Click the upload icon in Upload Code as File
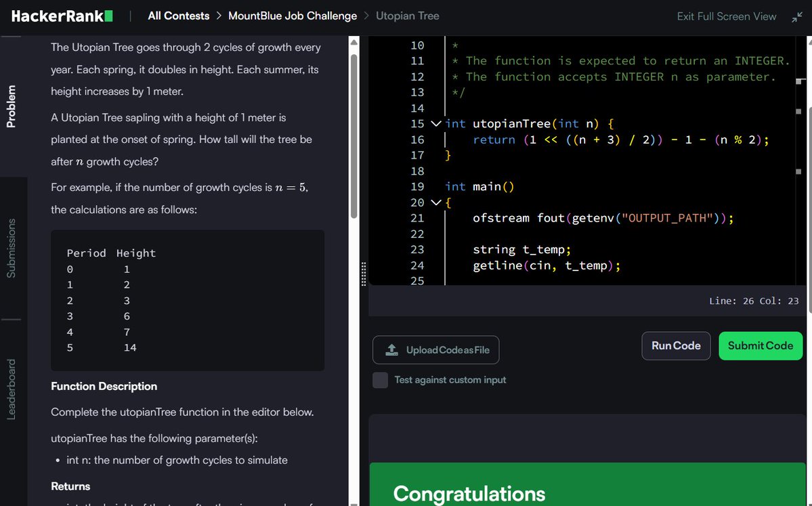812x506 pixels. point(392,350)
